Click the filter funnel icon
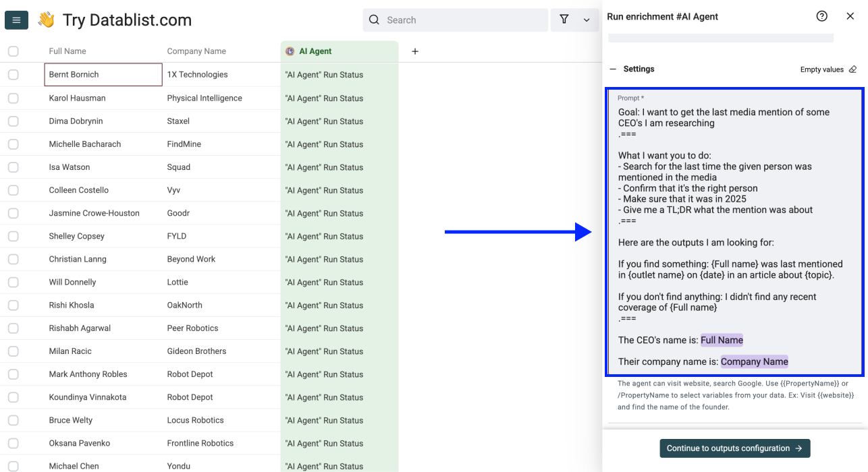Image resolution: width=868 pixels, height=472 pixels. click(564, 20)
